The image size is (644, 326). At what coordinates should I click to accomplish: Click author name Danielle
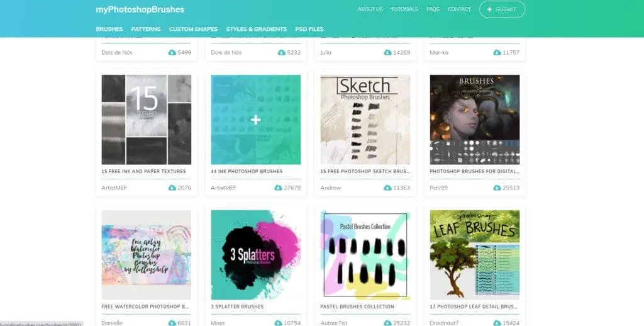click(112, 323)
